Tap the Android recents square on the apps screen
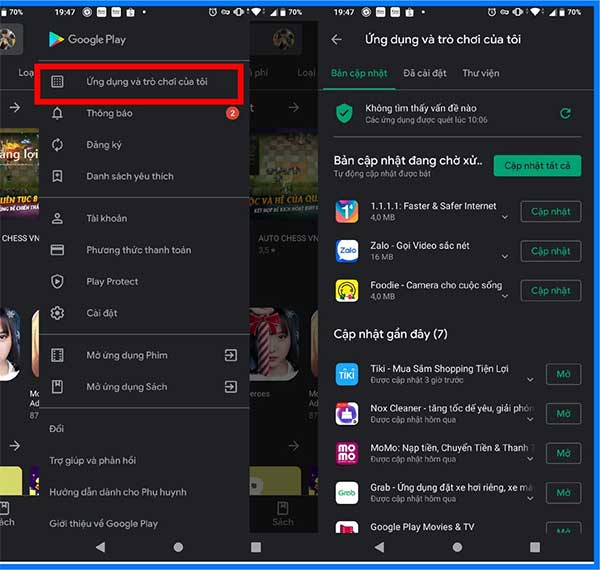The width and height of the screenshot is (600, 570). point(535,547)
